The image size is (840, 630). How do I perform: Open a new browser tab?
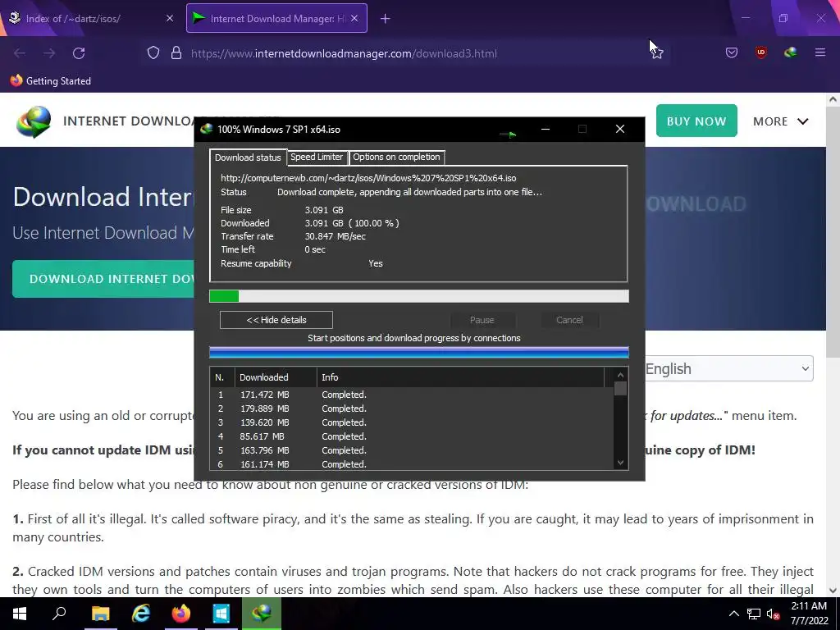point(386,19)
